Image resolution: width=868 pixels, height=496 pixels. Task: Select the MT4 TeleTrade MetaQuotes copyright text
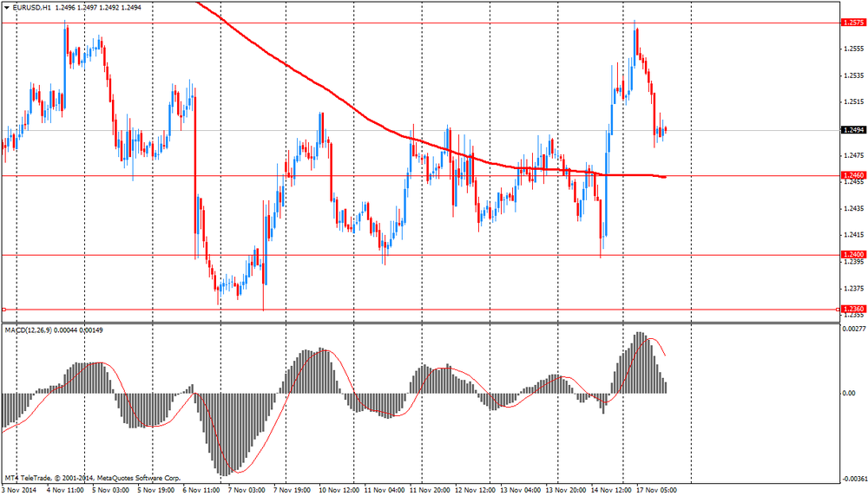93,478
